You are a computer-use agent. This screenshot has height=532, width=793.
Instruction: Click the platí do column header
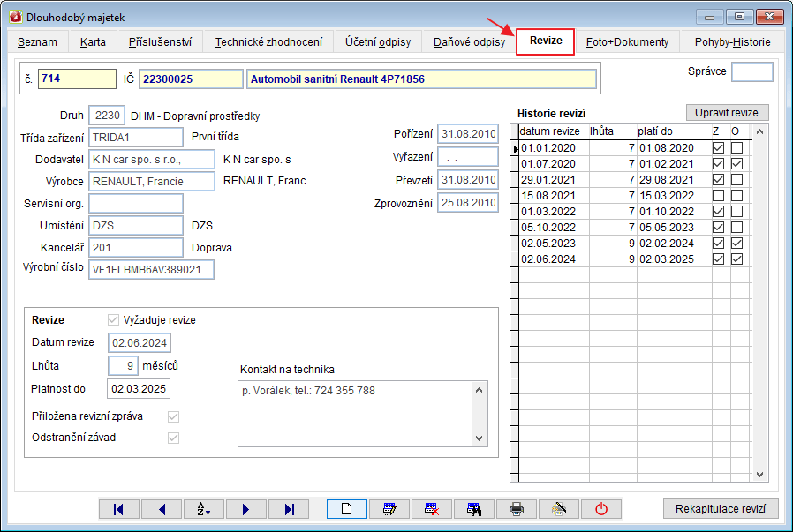point(674,131)
